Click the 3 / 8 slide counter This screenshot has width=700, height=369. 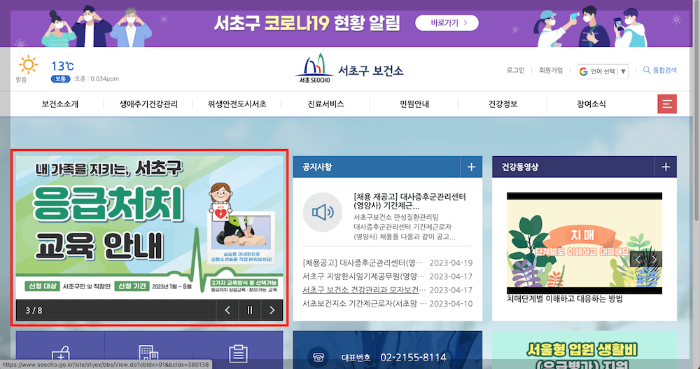(34, 310)
